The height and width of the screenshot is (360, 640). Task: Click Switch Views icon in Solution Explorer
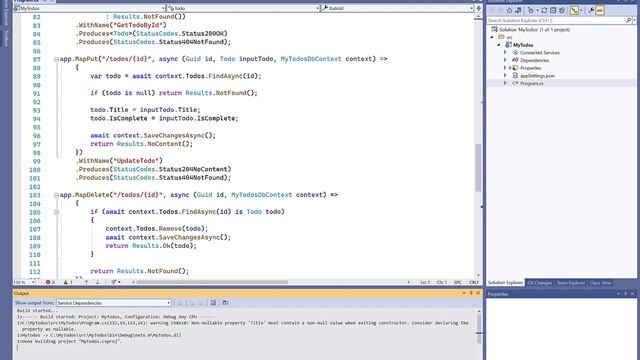click(518, 10)
